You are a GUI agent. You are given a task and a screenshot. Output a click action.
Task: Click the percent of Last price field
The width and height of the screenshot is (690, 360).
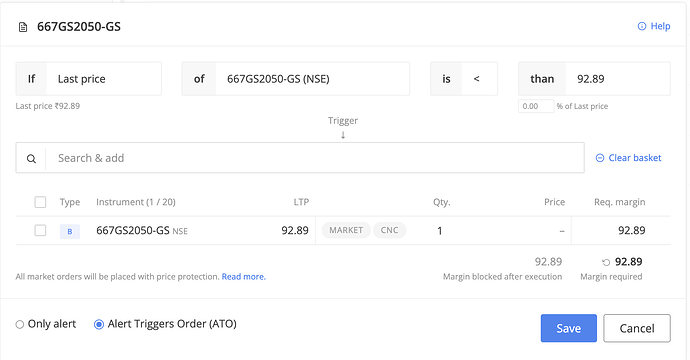coord(536,106)
